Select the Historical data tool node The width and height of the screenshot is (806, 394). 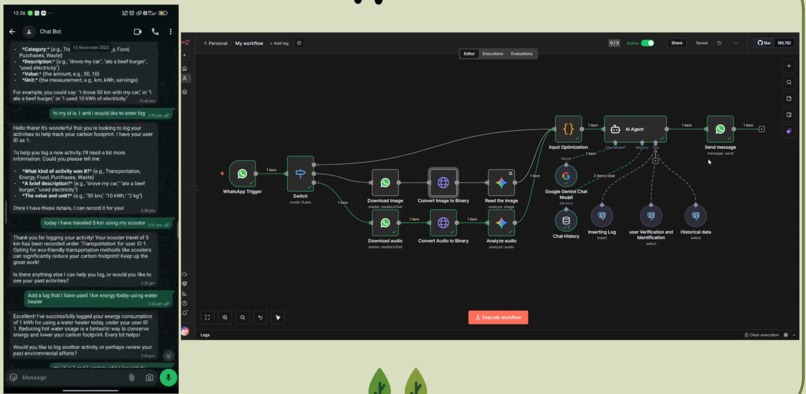(x=695, y=216)
